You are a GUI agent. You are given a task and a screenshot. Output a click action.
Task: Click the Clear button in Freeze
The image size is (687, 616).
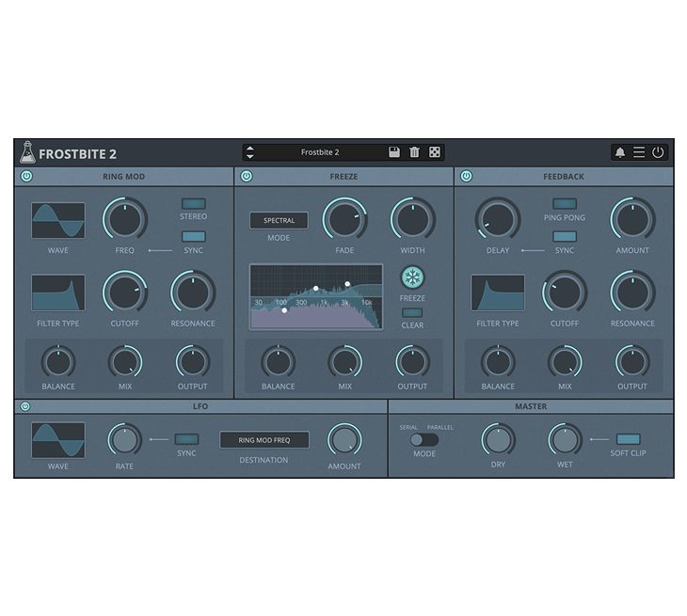[412, 312]
